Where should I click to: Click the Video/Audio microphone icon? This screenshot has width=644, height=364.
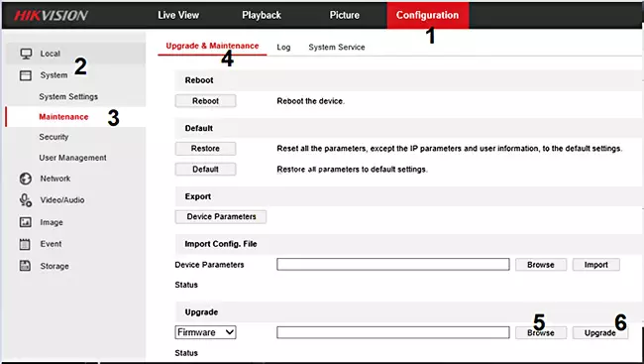coord(26,200)
